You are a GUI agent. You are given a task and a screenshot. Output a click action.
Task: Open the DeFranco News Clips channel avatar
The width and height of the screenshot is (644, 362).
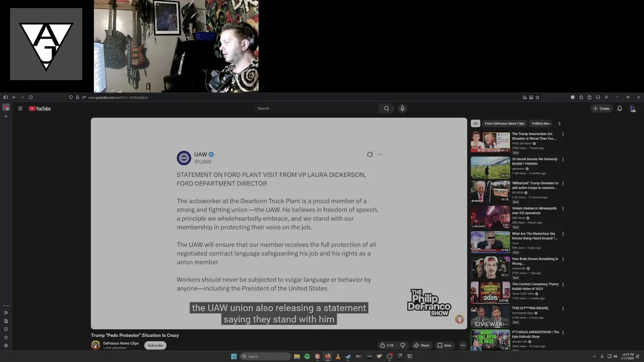[96, 345]
